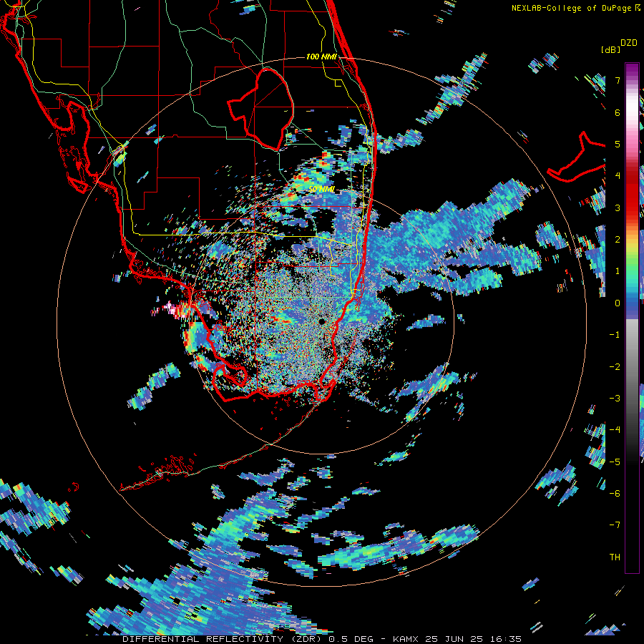Click the 0.5 DEG elevation text
Viewport: 644px width, 644px height.
click(351, 639)
